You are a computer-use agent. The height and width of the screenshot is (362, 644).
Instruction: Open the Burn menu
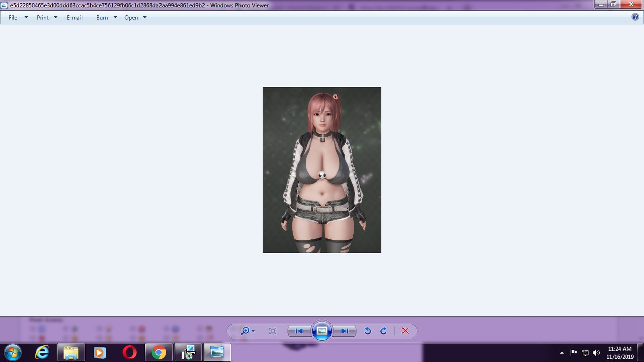click(x=102, y=17)
